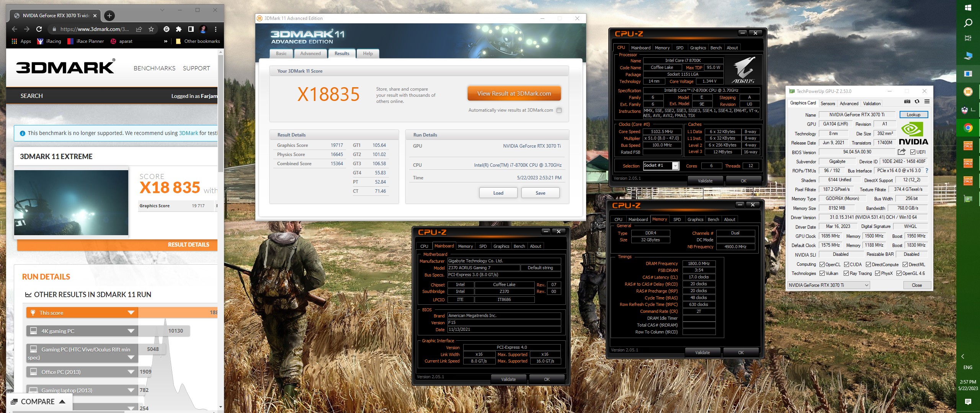The image size is (980, 413).
Task: Toggle the OpenCL checkbox in GPU-Z
Action: point(822,264)
